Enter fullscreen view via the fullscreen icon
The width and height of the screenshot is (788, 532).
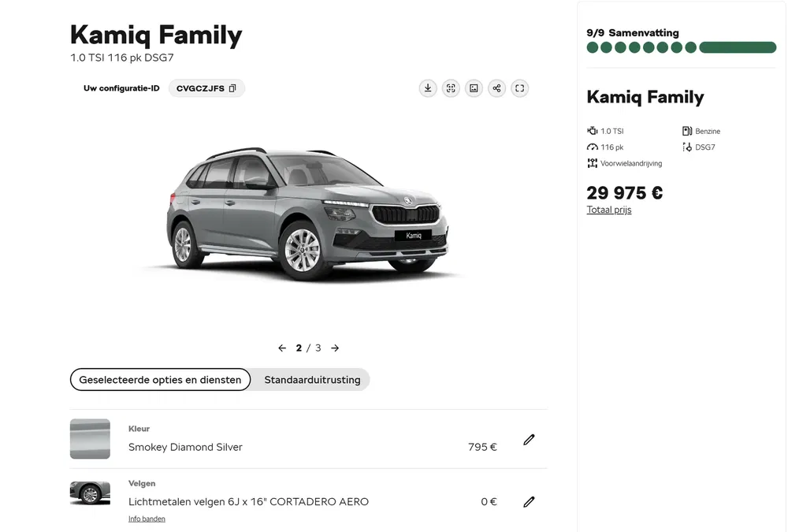(x=519, y=88)
